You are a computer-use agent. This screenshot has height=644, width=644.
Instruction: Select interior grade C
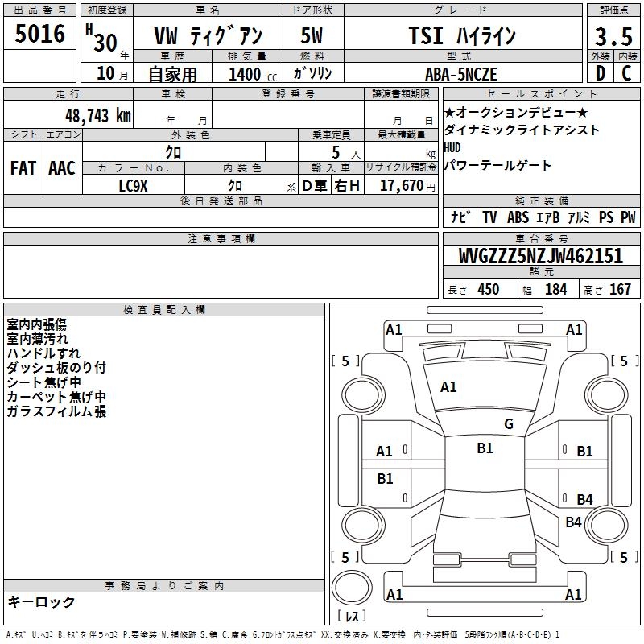pyautogui.click(x=626, y=73)
